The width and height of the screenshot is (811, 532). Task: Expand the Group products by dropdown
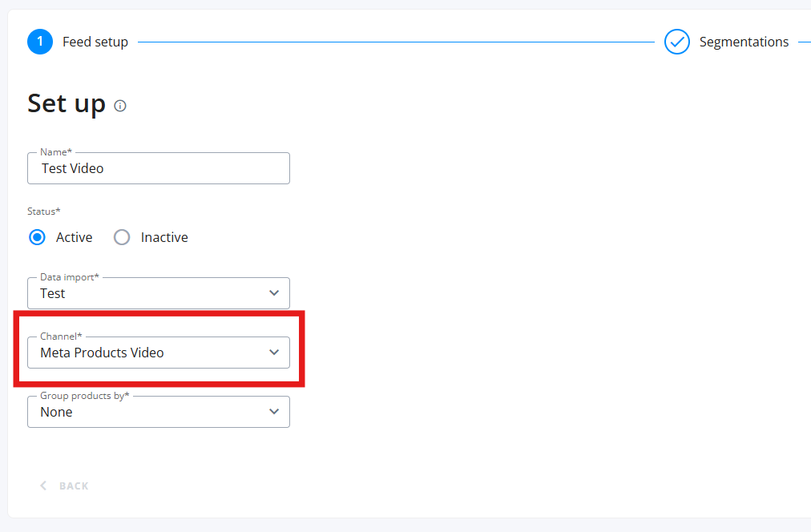click(x=152, y=412)
